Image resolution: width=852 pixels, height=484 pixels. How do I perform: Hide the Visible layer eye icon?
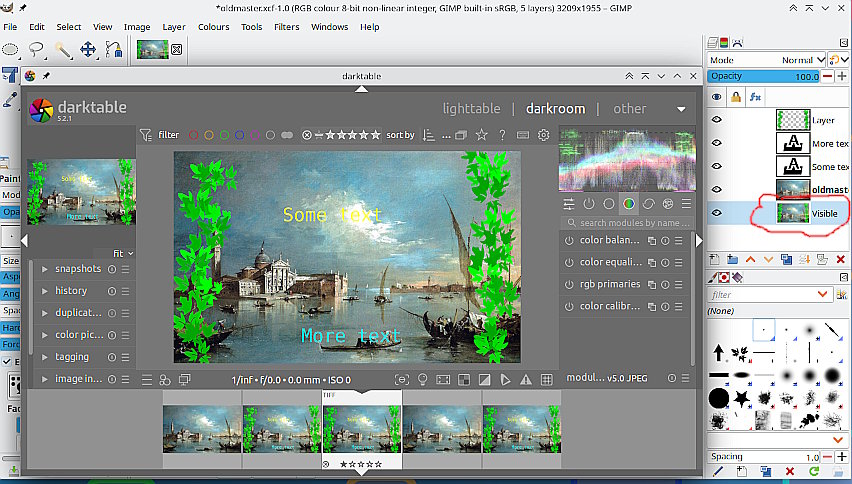pos(716,213)
